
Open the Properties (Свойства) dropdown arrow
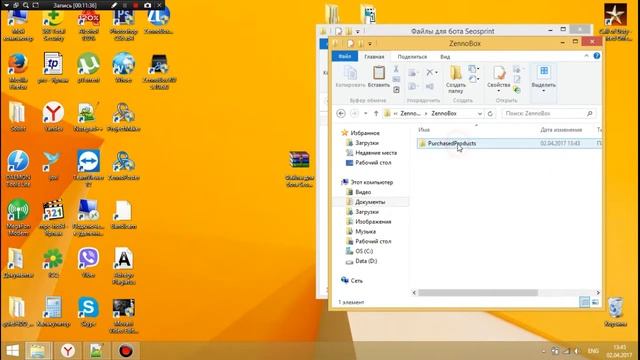point(499,91)
